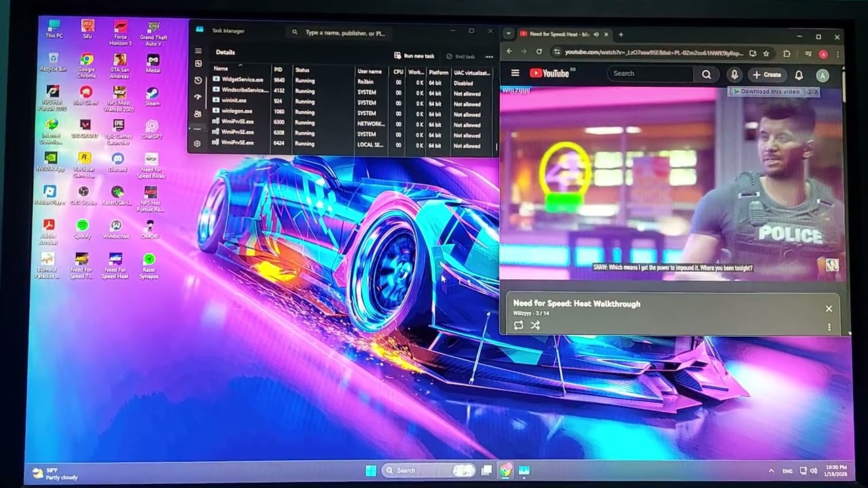Open Steam desktop shortcut
The height and width of the screenshot is (488, 868).
click(x=153, y=96)
